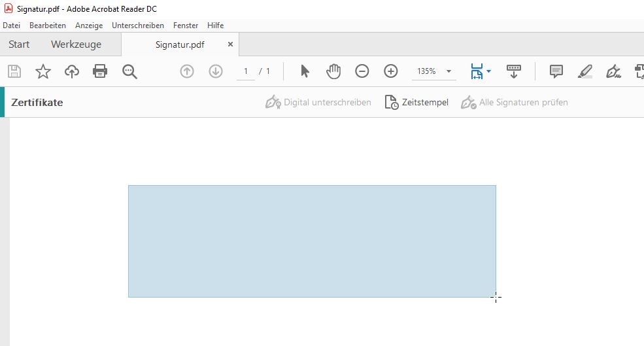Click the Zeitstempel button
Image resolution: width=644 pixels, height=346 pixels.
click(x=416, y=102)
